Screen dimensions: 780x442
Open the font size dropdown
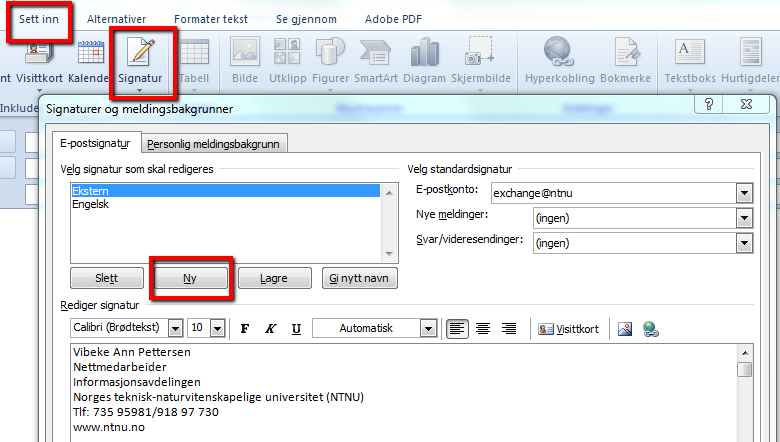(x=217, y=328)
